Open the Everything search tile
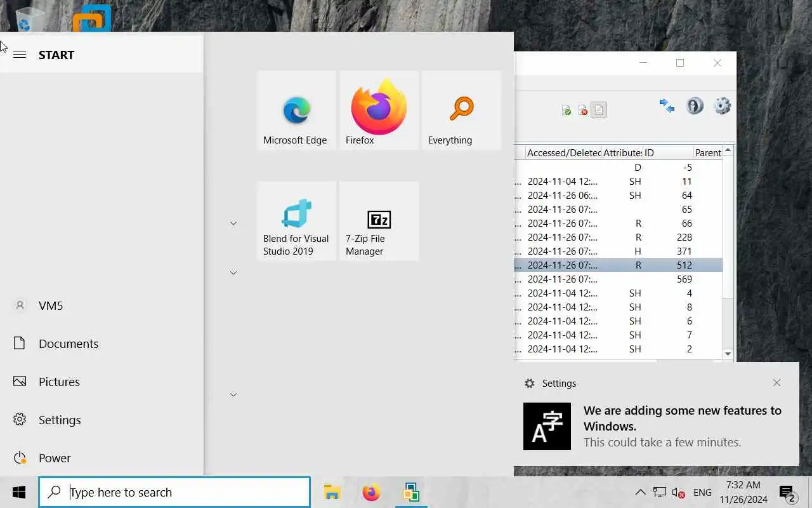The width and height of the screenshot is (812, 508). 461,110
